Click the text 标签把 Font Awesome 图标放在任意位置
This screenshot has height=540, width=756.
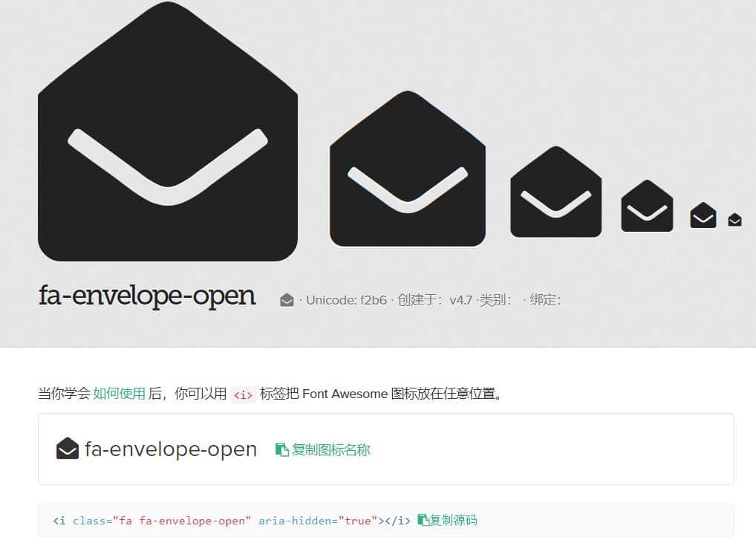(x=382, y=394)
